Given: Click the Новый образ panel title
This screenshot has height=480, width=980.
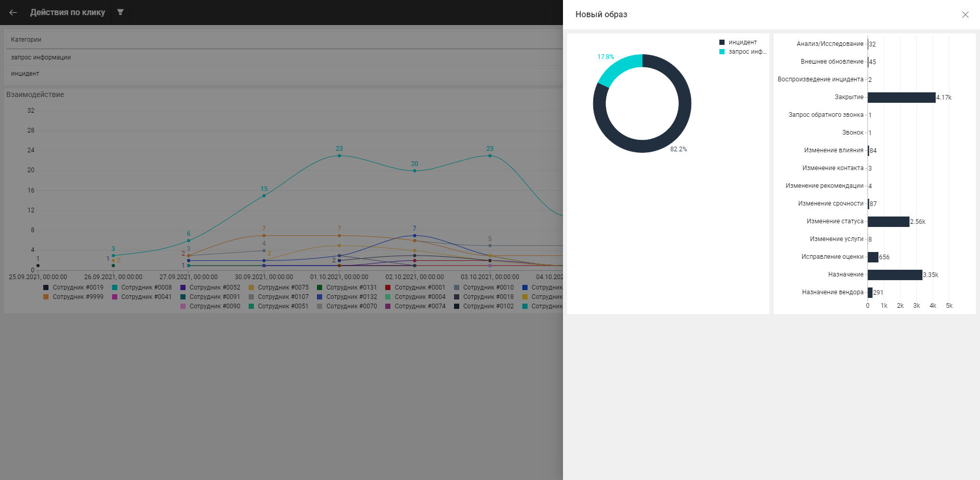Looking at the screenshot, I should click(601, 15).
